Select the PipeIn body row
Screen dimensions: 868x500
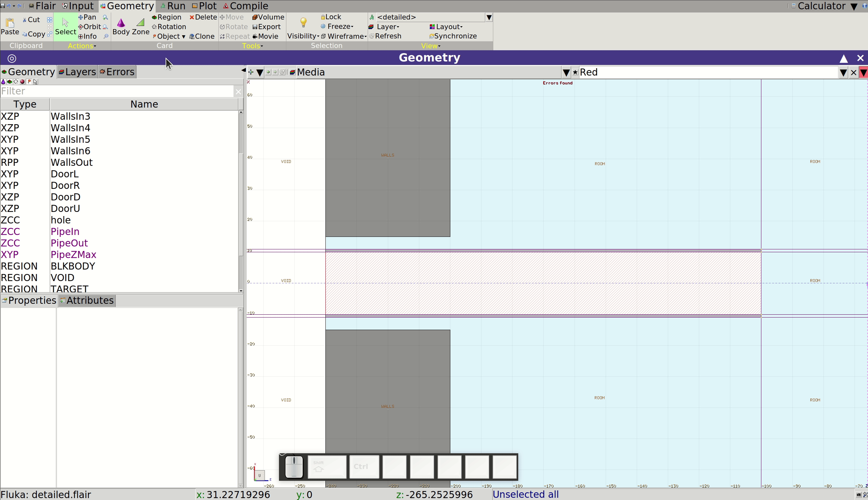click(119, 231)
